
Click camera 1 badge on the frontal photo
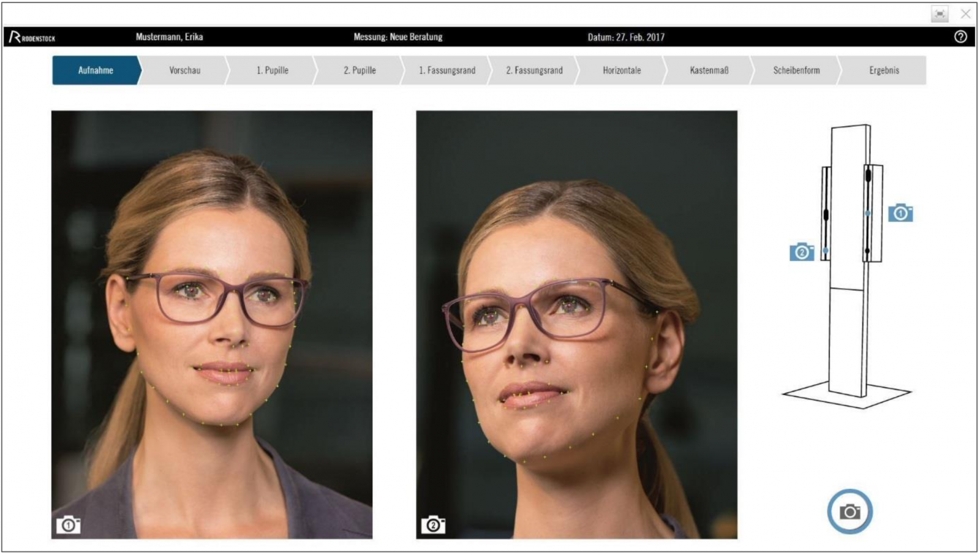pos(69,525)
